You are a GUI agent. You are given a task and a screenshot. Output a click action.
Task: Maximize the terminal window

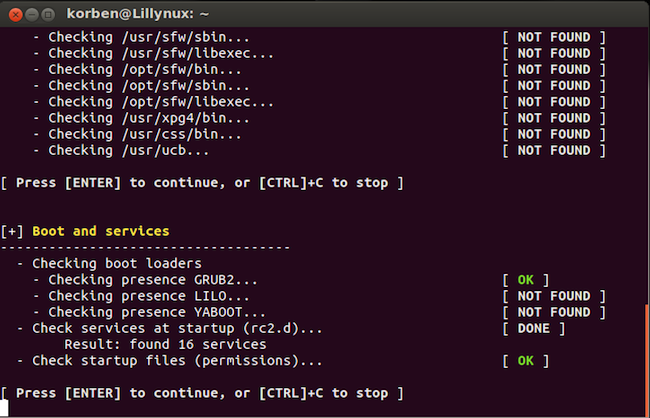pos(49,15)
